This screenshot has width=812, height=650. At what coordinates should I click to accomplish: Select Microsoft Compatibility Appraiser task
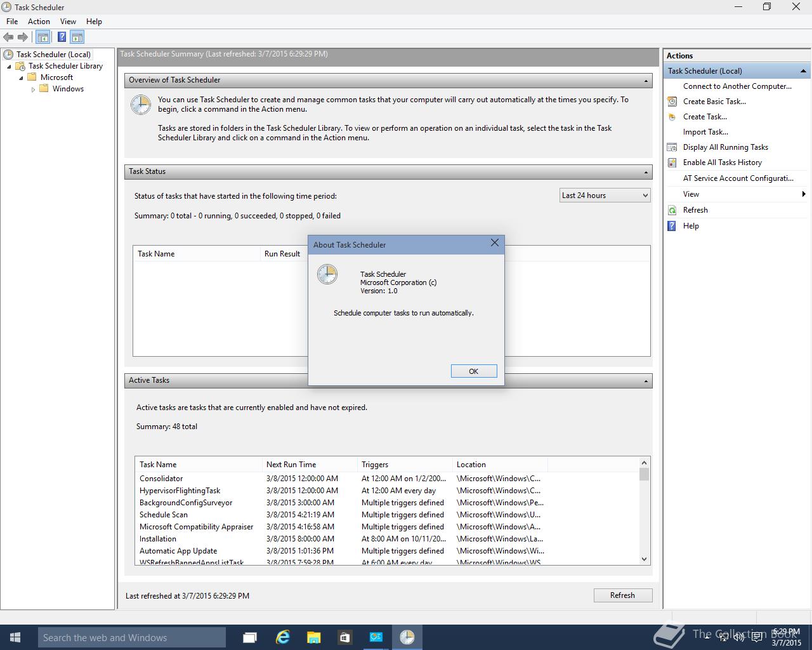(x=387, y=527)
